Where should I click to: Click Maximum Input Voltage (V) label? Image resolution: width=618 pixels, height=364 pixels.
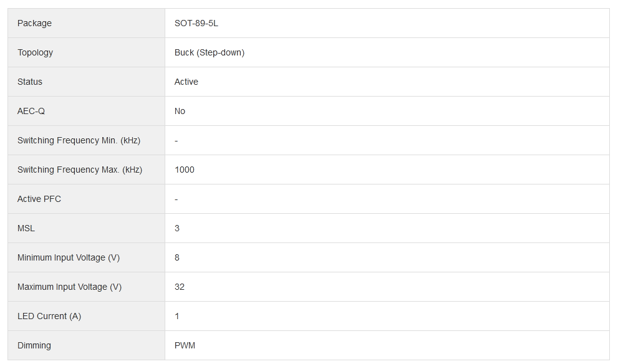click(69, 287)
